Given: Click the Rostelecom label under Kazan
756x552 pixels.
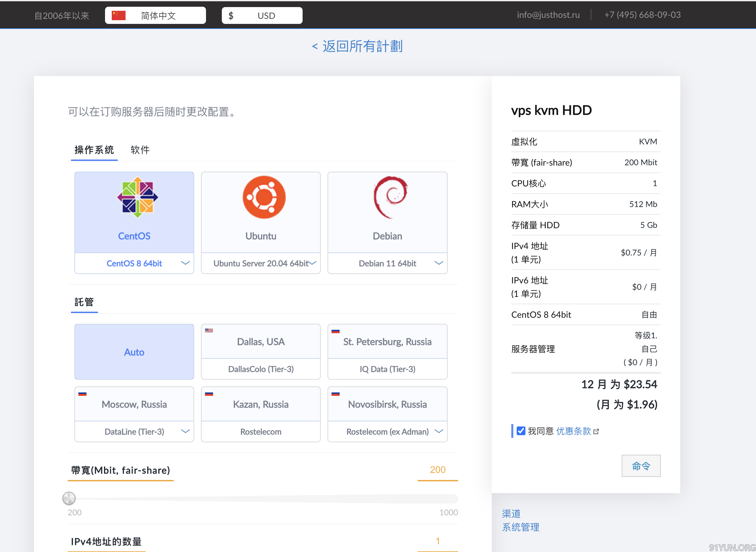Looking at the screenshot, I should tap(261, 432).
